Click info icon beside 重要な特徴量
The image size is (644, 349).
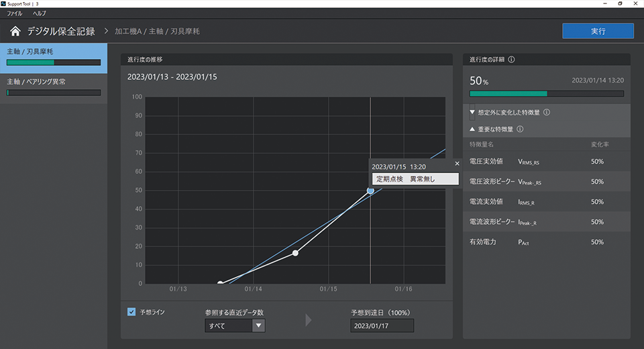[x=520, y=129]
